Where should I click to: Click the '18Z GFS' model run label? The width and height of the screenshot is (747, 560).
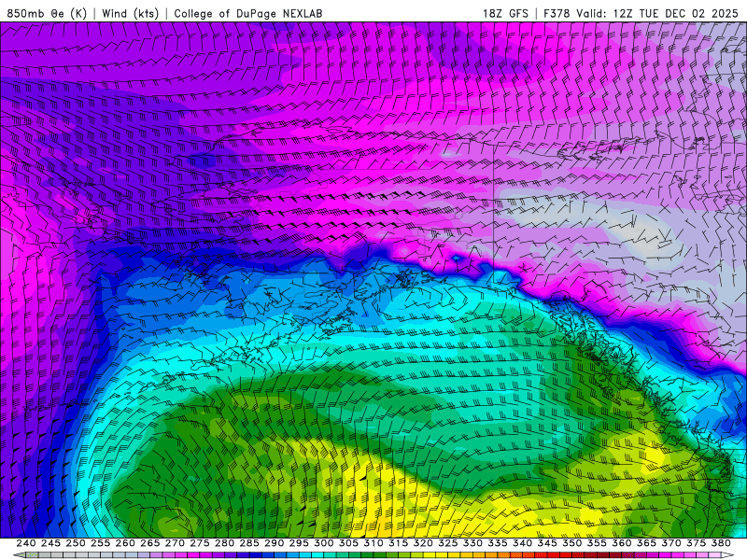pyautogui.click(x=505, y=13)
